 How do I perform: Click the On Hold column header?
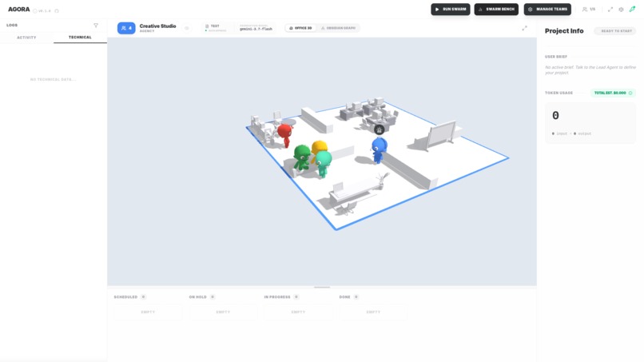click(198, 296)
